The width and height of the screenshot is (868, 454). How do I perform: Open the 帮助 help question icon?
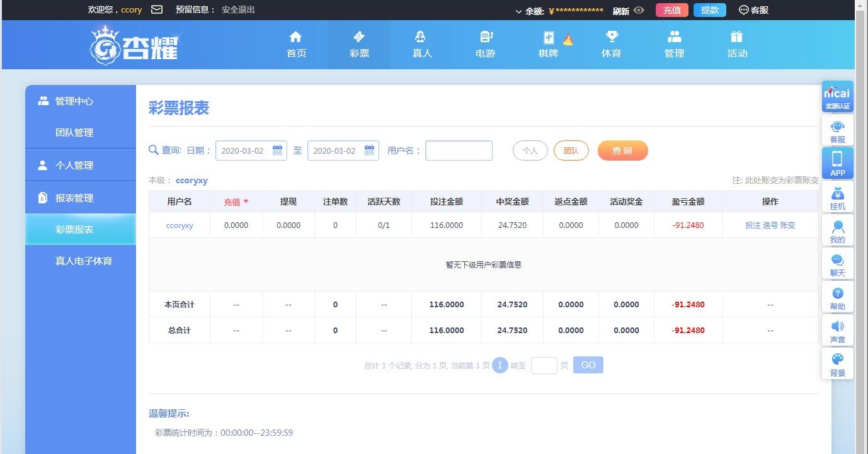click(x=838, y=297)
